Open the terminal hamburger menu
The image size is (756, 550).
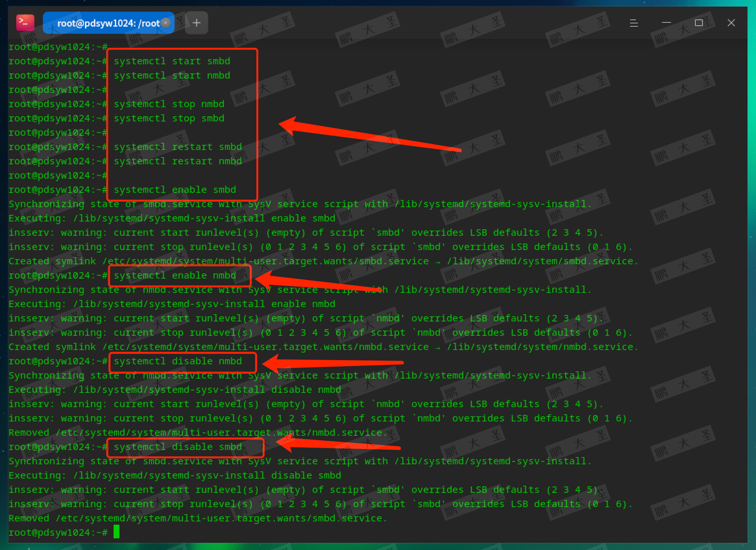pyautogui.click(x=634, y=23)
